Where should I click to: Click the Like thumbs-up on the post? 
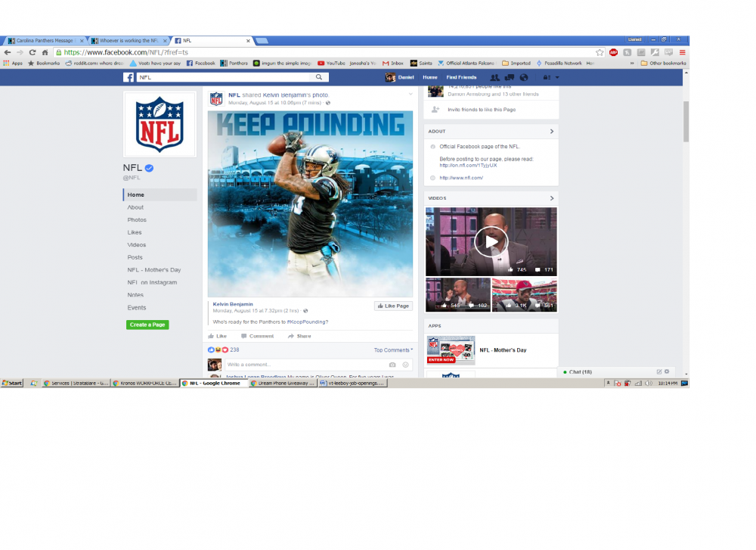click(x=218, y=336)
